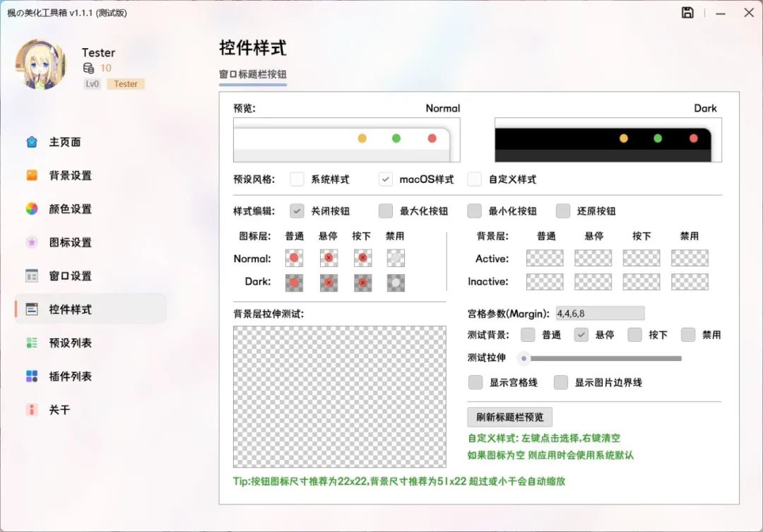Open the 插件列表 plugin icon

point(32,376)
